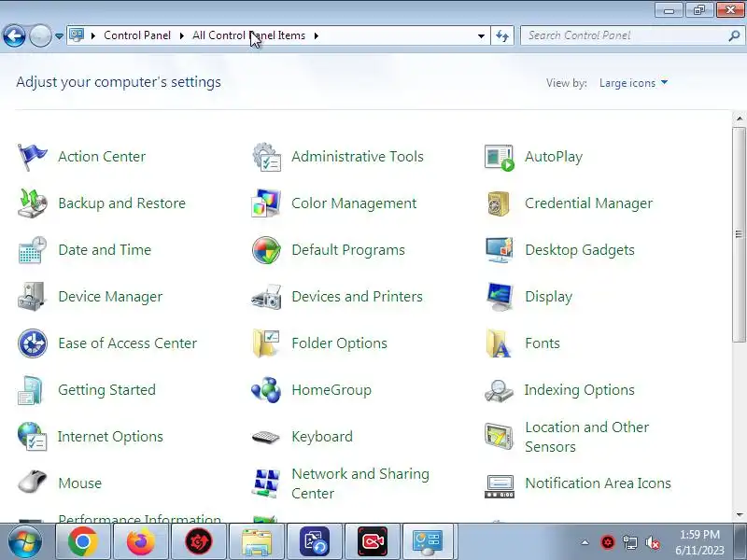
Task: Click the muted volume tray icon
Action: (652, 542)
